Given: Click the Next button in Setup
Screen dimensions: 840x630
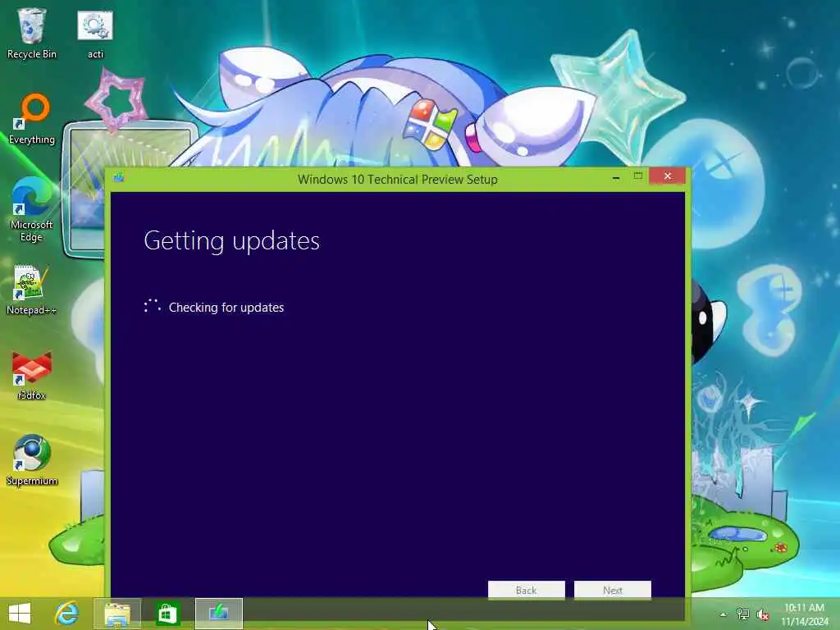Looking at the screenshot, I should pyautogui.click(x=612, y=590).
